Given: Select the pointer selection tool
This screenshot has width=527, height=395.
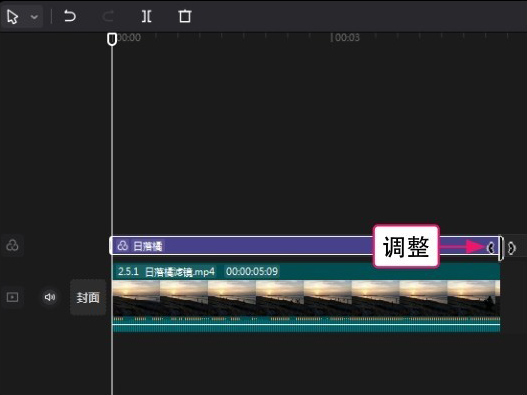Looking at the screenshot, I should point(13,16).
